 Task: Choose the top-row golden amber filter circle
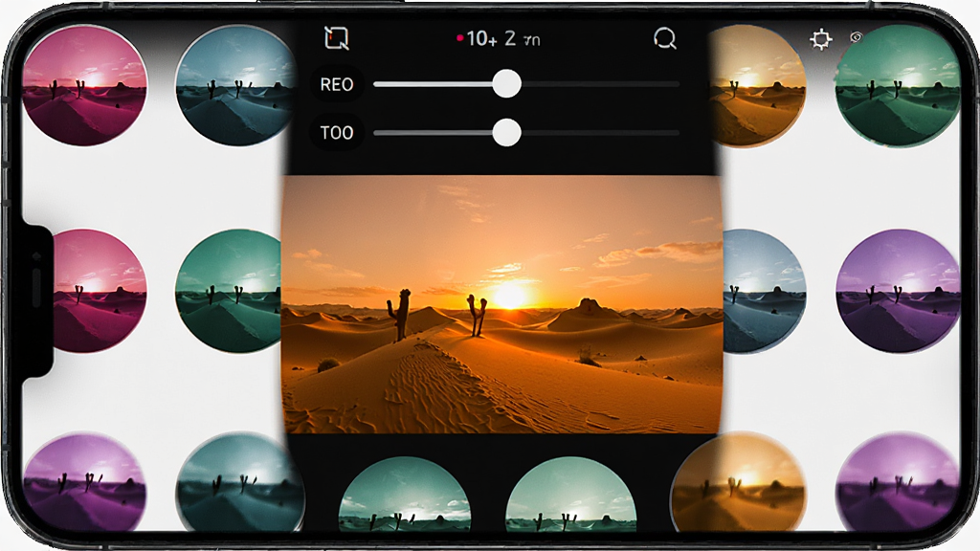[x=756, y=86]
